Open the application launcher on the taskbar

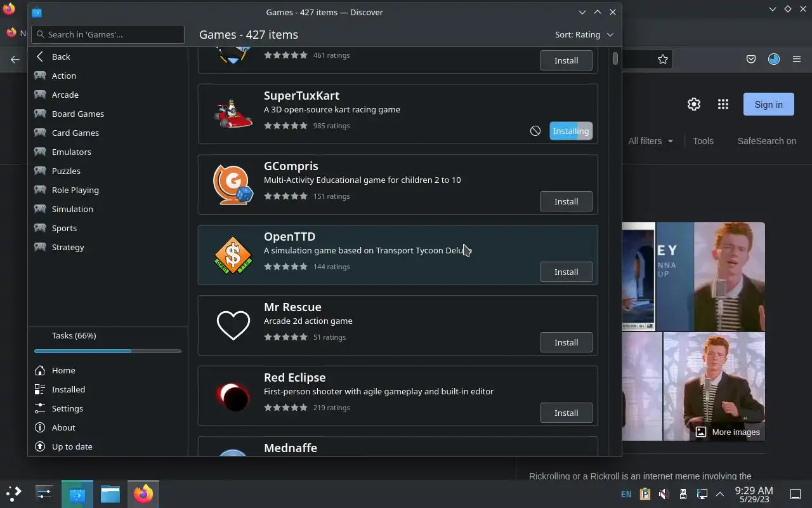pyautogui.click(x=14, y=493)
